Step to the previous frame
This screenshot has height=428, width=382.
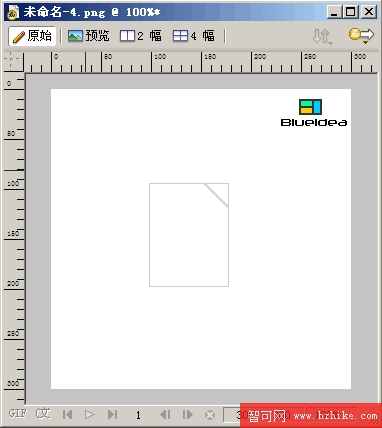165,414
